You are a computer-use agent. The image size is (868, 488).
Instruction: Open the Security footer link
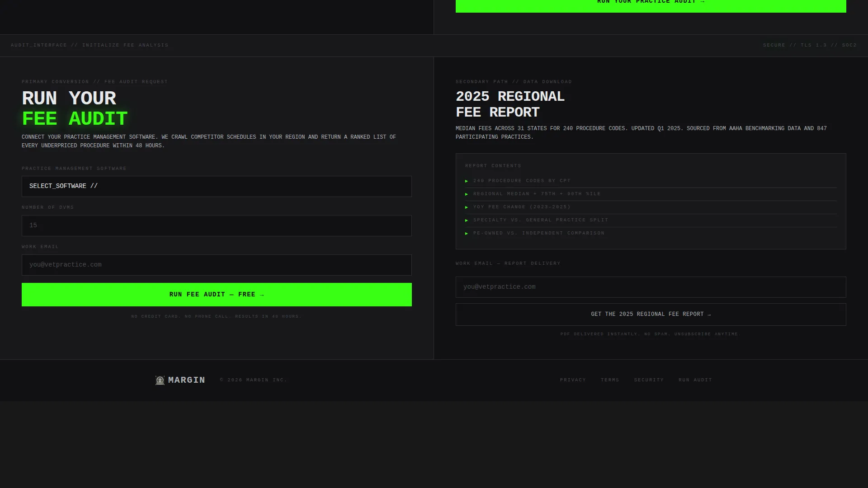pyautogui.click(x=649, y=380)
